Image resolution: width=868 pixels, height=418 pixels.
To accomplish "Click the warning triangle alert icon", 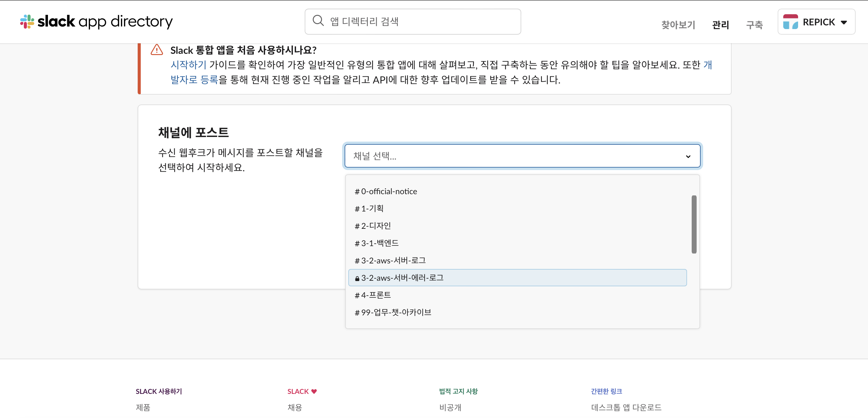I will tap(157, 50).
